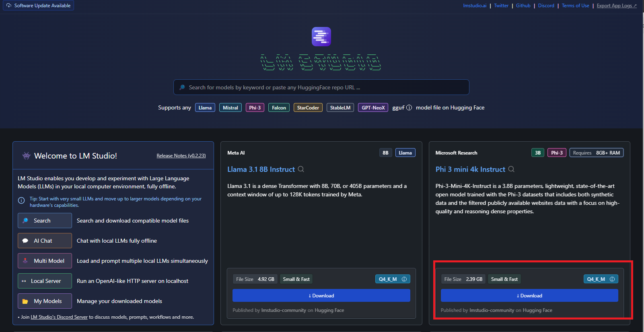Click the chat bubble icon on the AI Chat button
The width and height of the screenshot is (644, 332).
click(x=25, y=241)
